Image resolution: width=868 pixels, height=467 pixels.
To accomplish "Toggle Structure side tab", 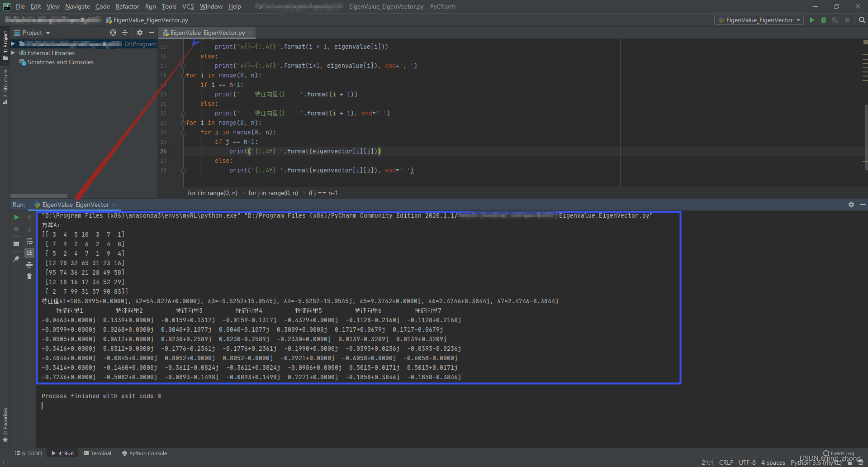I will (5, 87).
